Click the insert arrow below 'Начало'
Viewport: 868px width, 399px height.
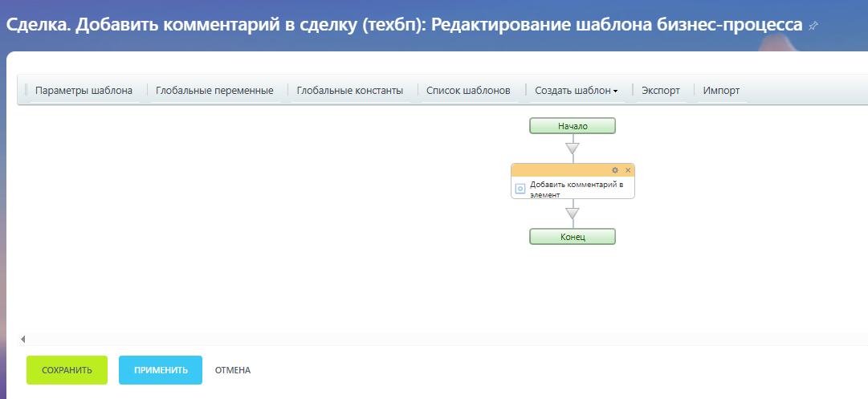pos(572,148)
